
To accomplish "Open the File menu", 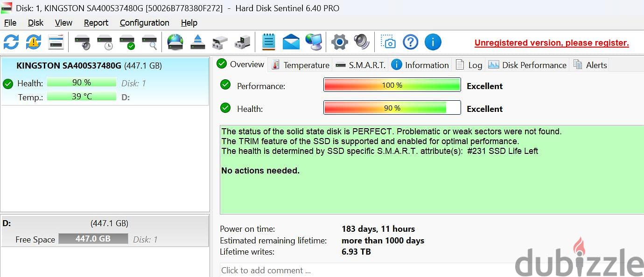I will (10, 23).
